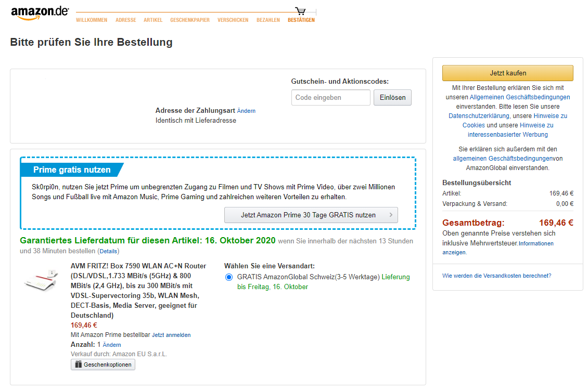
Task: Select GRATIS AmazonGlobal Schweiz shipping option
Action: 229,277
